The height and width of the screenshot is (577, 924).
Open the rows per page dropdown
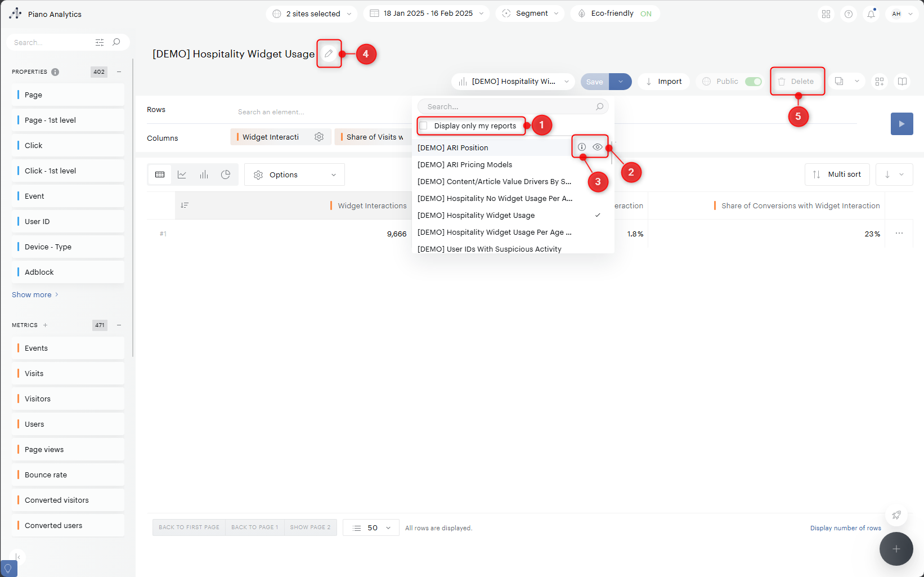371,527
